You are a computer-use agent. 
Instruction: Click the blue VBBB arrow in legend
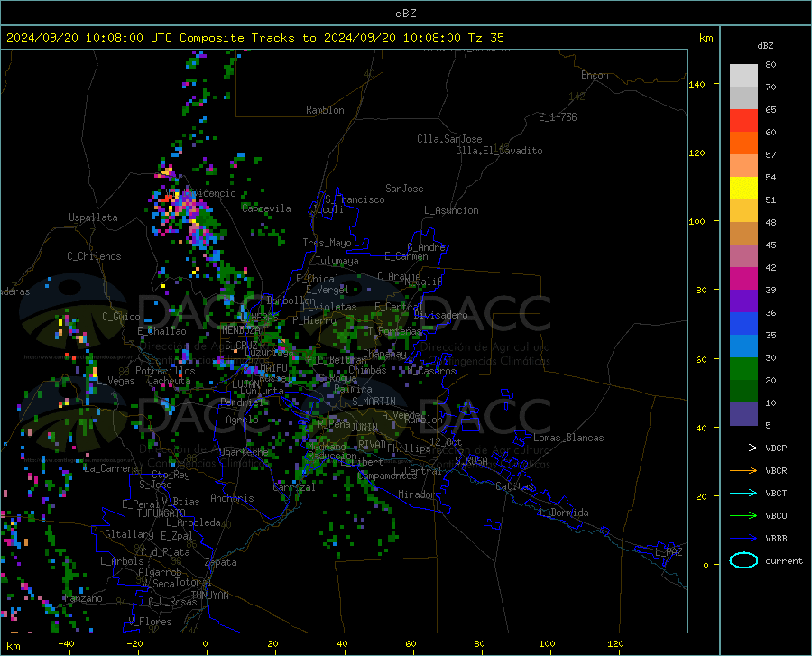click(743, 539)
